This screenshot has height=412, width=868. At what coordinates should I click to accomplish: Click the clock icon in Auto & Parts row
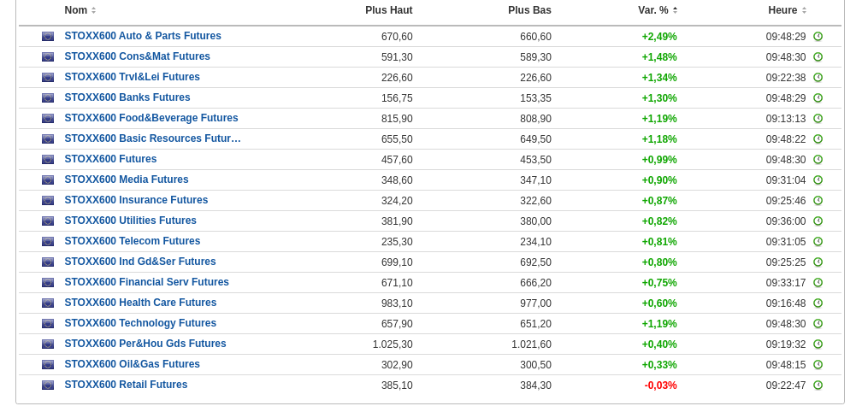coord(818,37)
